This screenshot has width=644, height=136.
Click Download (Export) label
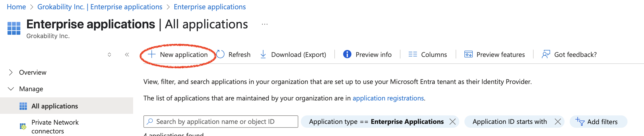pos(299,55)
